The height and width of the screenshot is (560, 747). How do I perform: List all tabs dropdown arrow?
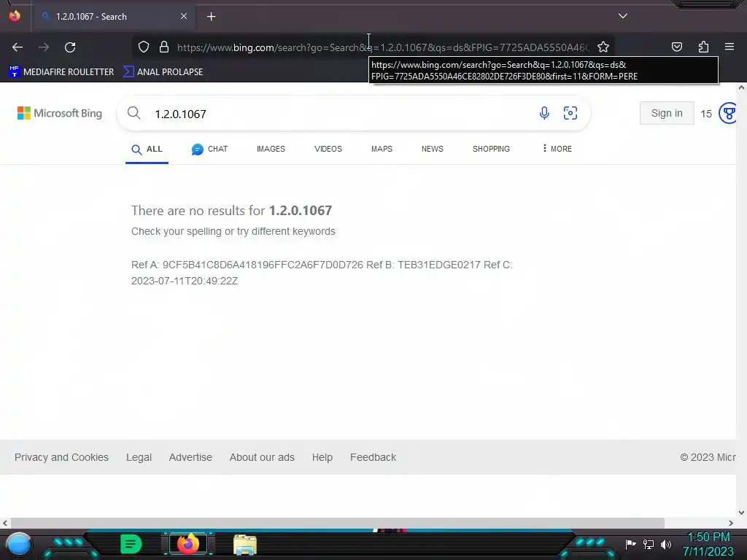pos(623,16)
